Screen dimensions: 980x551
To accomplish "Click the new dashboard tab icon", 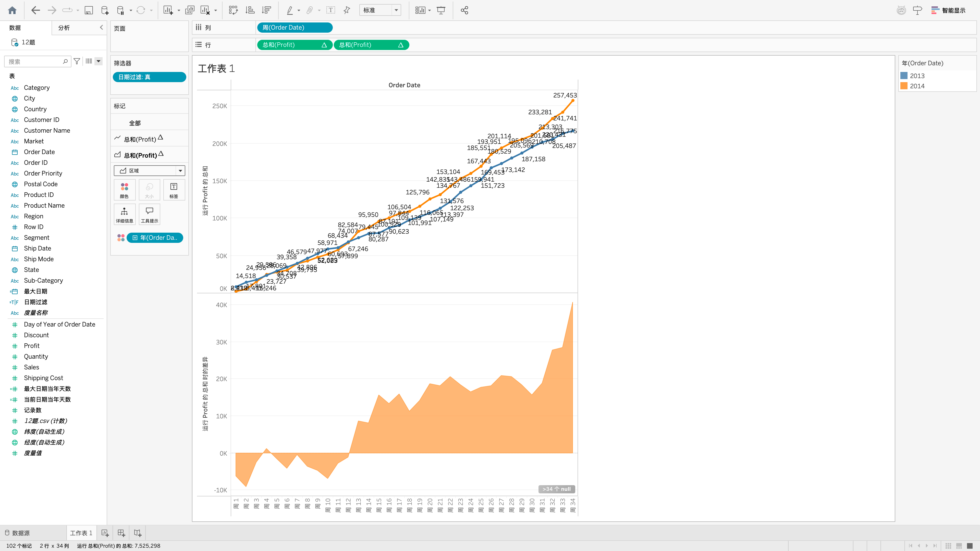I will [x=121, y=533].
